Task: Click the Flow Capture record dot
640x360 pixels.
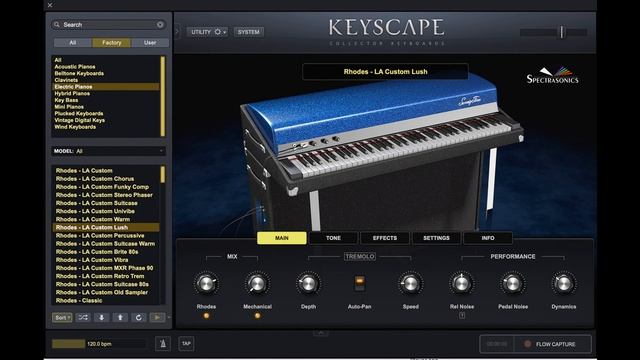Action: click(527, 344)
